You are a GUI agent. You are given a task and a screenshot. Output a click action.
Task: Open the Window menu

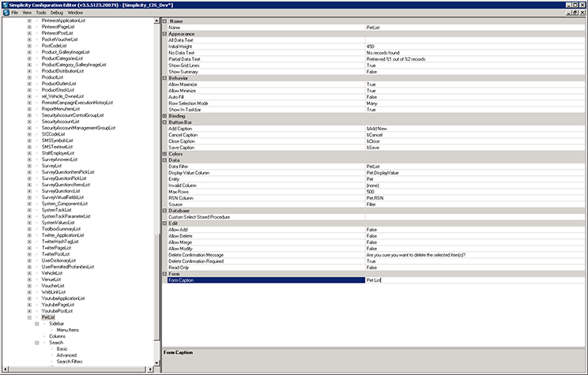(x=75, y=13)
